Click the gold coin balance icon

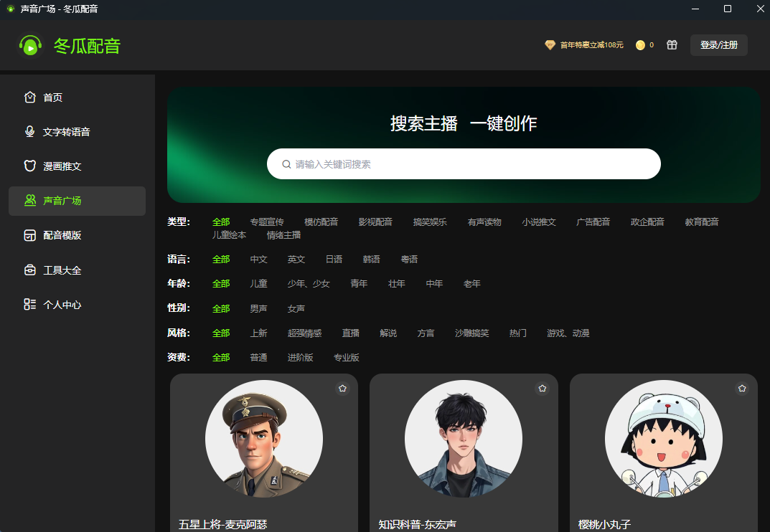(x=640, y=45)
